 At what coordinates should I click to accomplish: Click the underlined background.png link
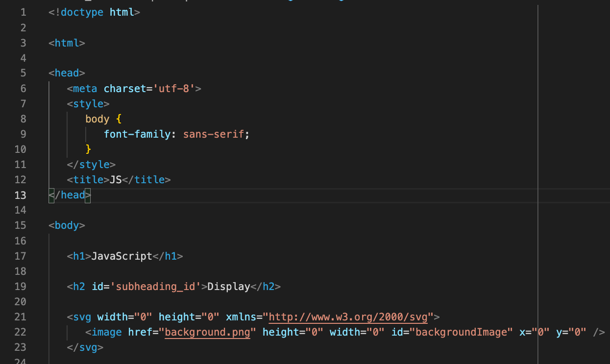coord(207,332)
